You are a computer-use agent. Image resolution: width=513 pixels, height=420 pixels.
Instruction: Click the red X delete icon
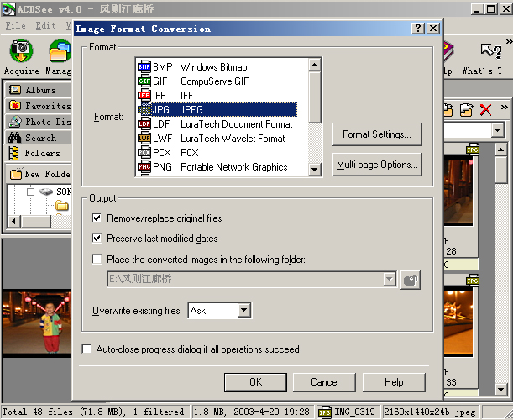tap(485, 110)
